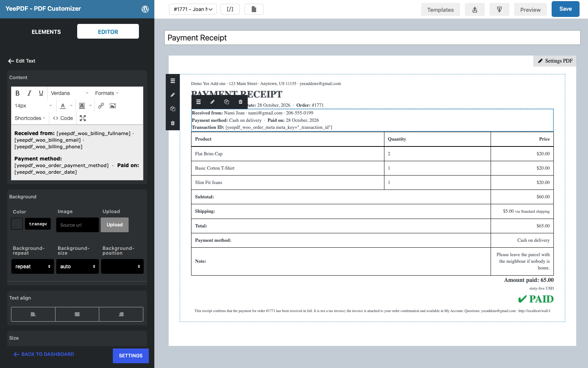Click the duplicate icon on left dark toolbar
This screenshot has height=368, width=588.
[173, 109]
